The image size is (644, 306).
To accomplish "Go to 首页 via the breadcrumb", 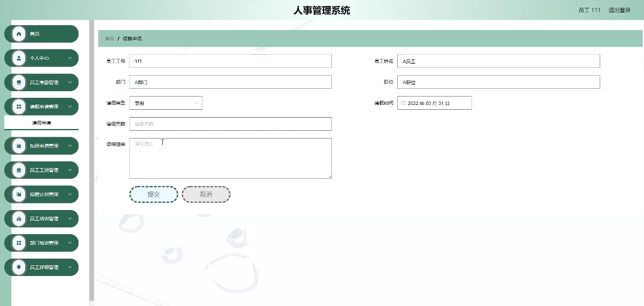I will tap(110, 38).
